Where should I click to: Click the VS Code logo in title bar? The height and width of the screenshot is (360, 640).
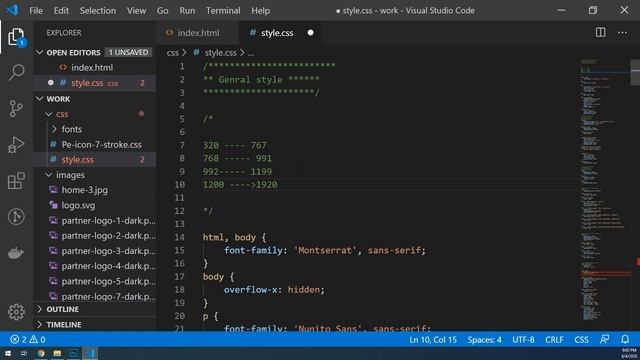click(x=12, y=10)
